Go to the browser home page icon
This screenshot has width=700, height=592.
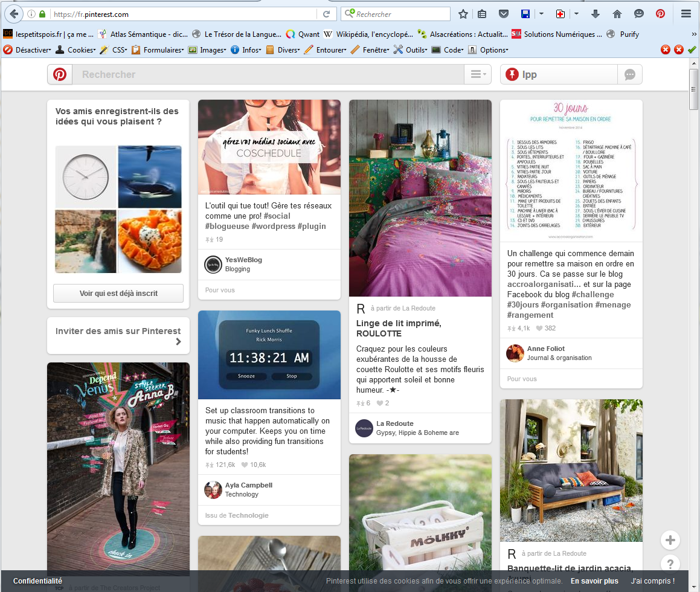(617, 14)
